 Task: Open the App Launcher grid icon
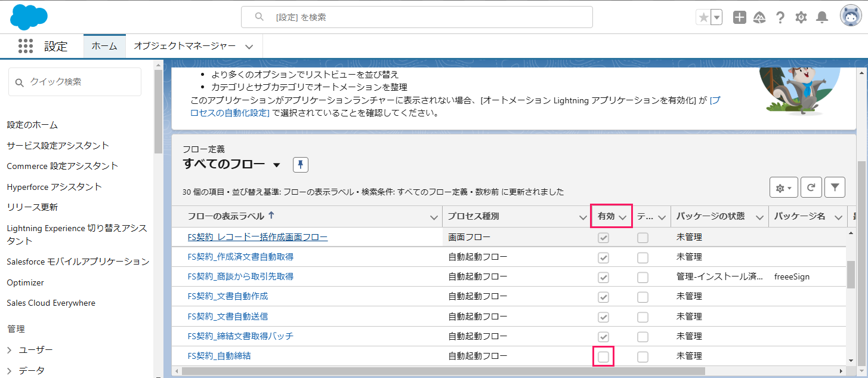click(x=26, y=46)
